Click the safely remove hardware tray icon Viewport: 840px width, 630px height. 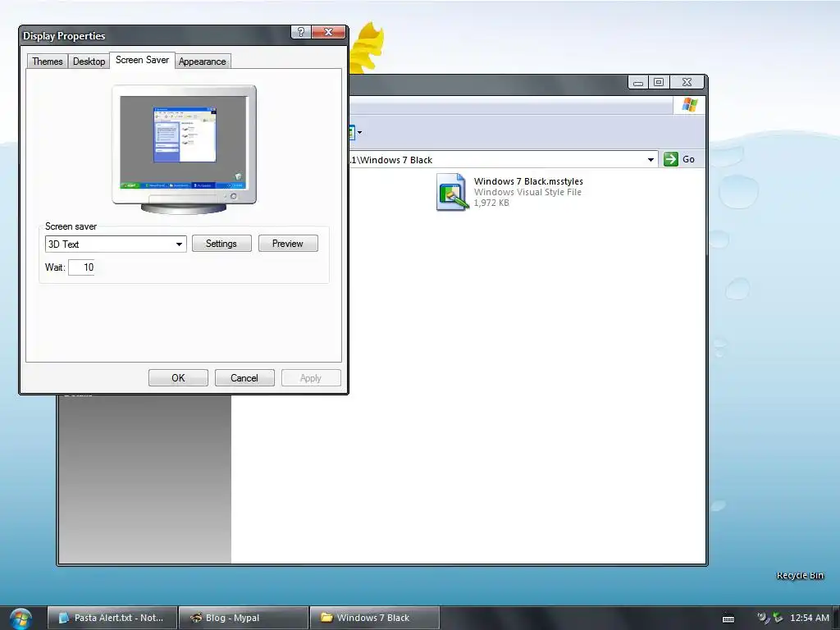[x=778, y=618]
